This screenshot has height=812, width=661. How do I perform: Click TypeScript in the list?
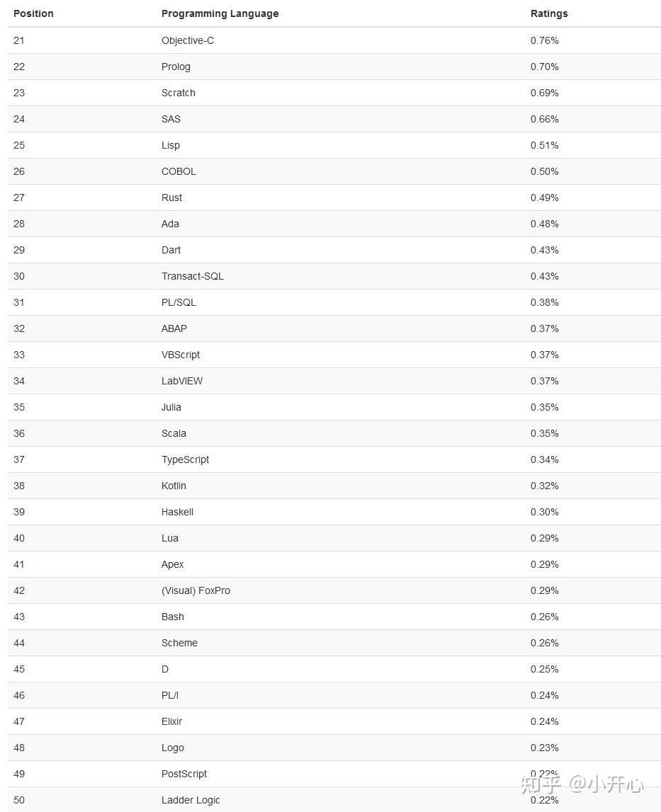pos(185,459)
